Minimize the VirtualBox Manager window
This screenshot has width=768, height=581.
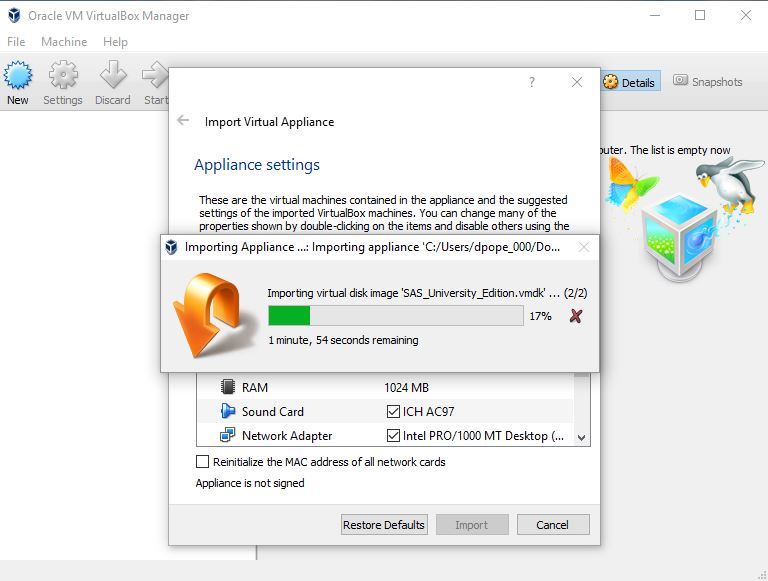(x=655, y=15)
